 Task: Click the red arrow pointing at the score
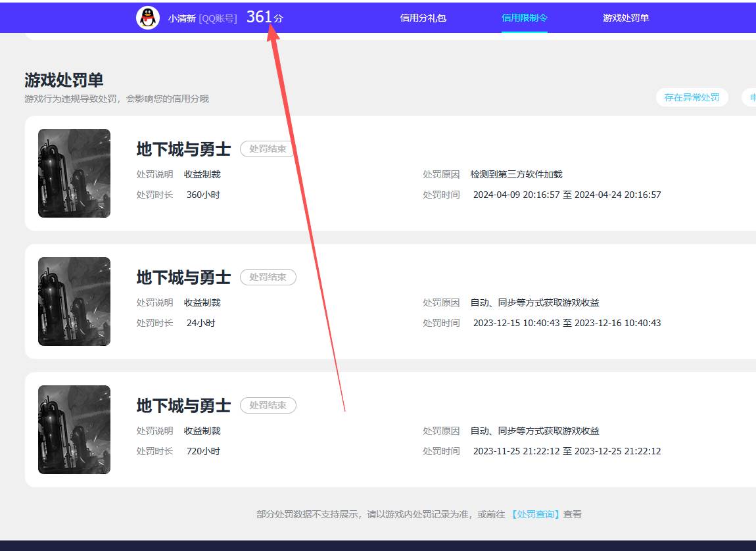pyautogui.click(x=309, y=217)
